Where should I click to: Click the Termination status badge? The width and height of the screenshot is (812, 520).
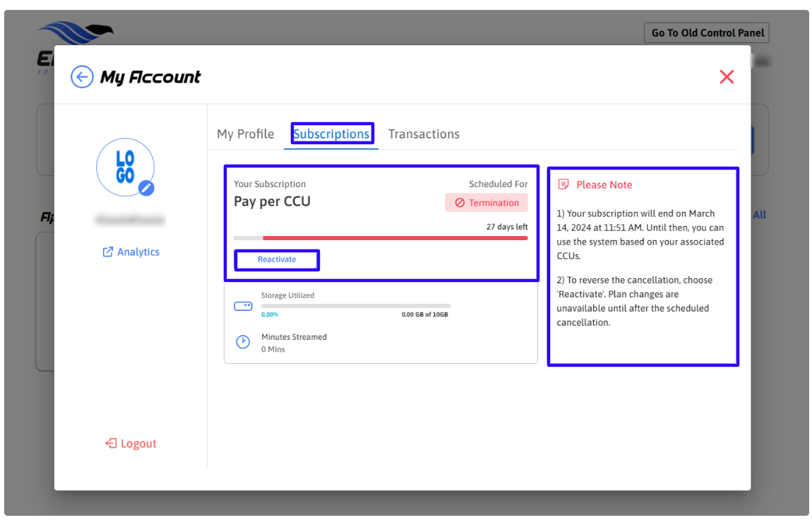[486, 203]
